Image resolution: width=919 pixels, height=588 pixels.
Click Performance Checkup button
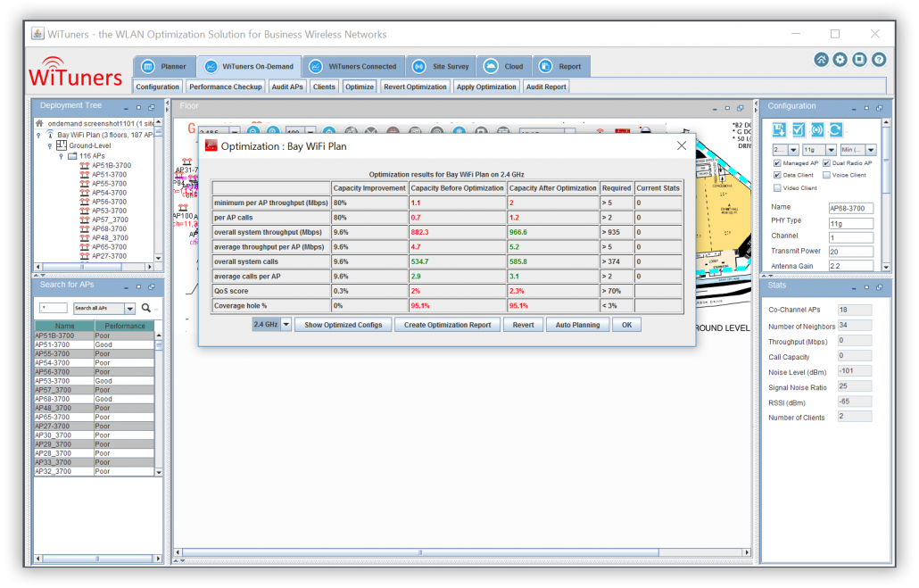tap(225, 87)
